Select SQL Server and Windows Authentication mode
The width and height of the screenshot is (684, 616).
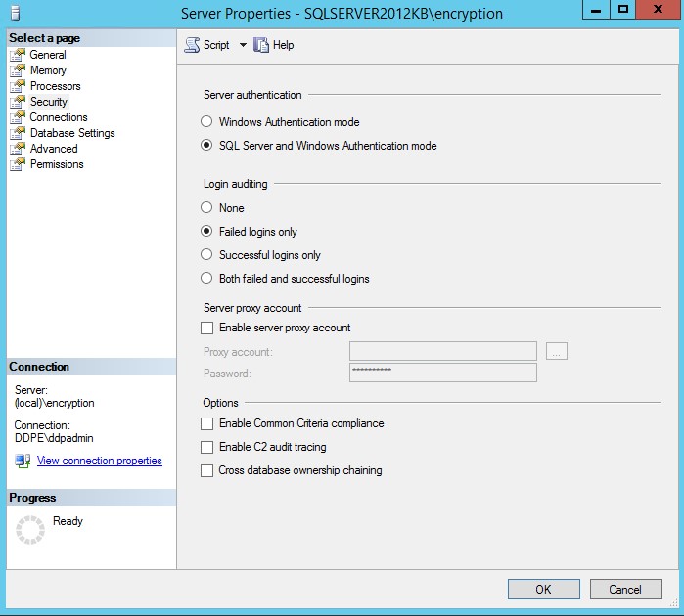point(206,145)
